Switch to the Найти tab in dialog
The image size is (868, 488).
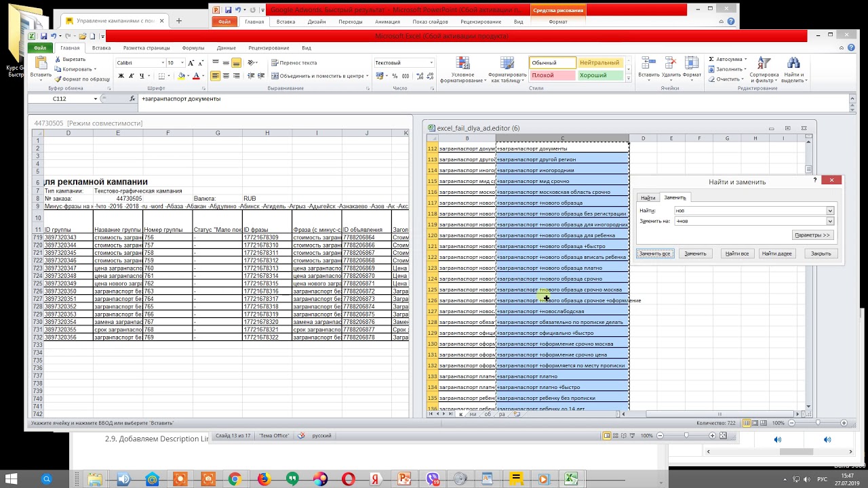tap(648, 198)
